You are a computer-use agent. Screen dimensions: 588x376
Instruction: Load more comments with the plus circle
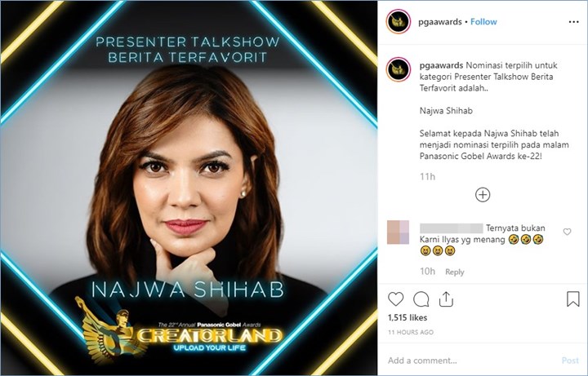point(483,195)
